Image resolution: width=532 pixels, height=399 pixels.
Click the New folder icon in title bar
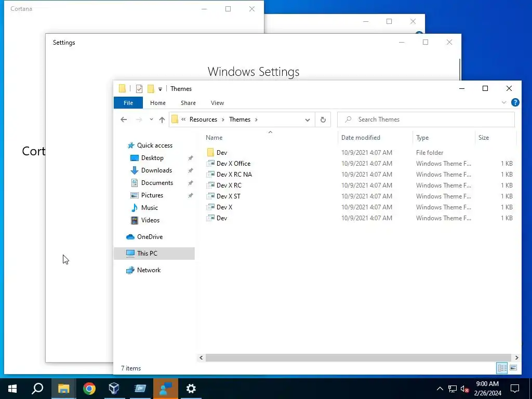[151, 89]
